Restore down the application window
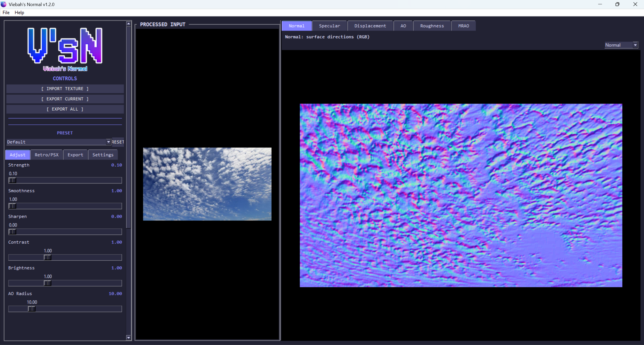 [617, 4]
